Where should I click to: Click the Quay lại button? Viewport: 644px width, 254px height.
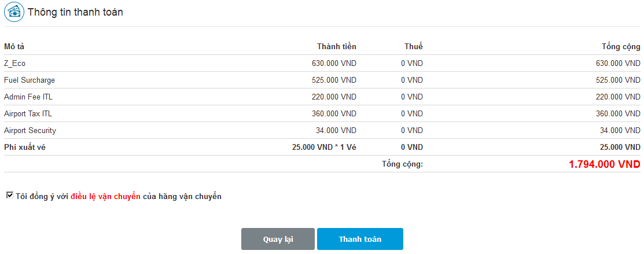tap(278, 239)
